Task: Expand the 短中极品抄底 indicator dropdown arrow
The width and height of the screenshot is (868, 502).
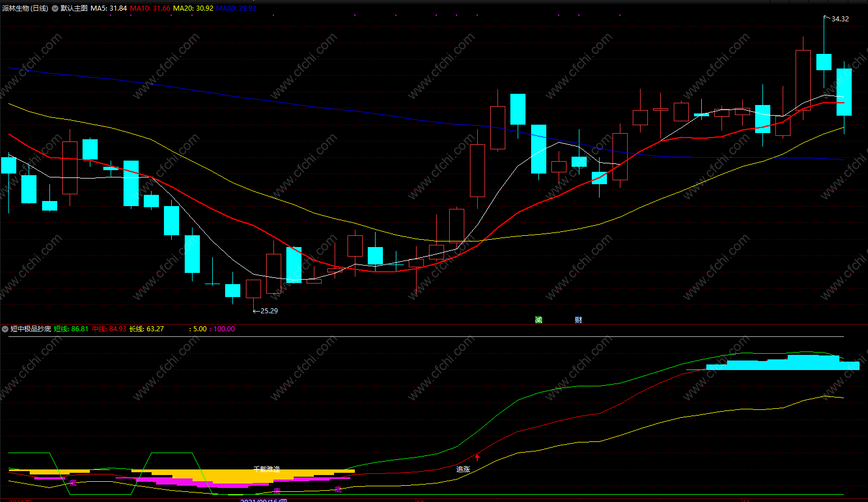Action: [x=5, y=329]
